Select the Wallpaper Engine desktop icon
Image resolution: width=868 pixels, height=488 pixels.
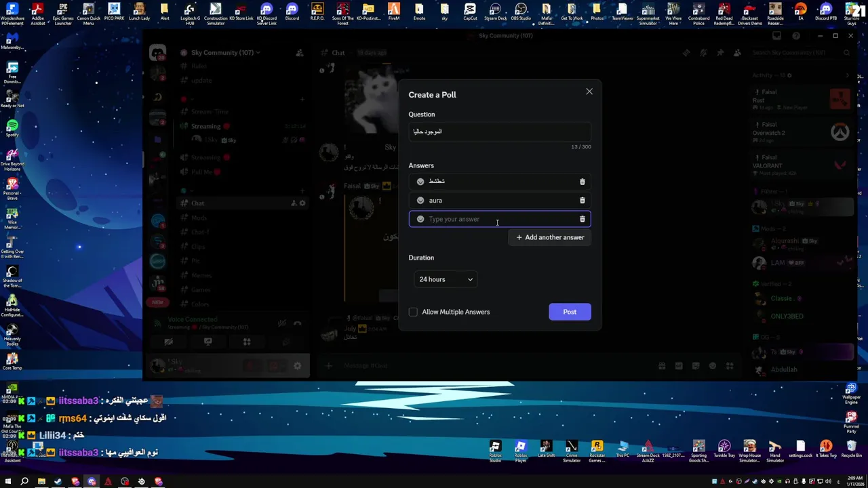click(851, 394)
